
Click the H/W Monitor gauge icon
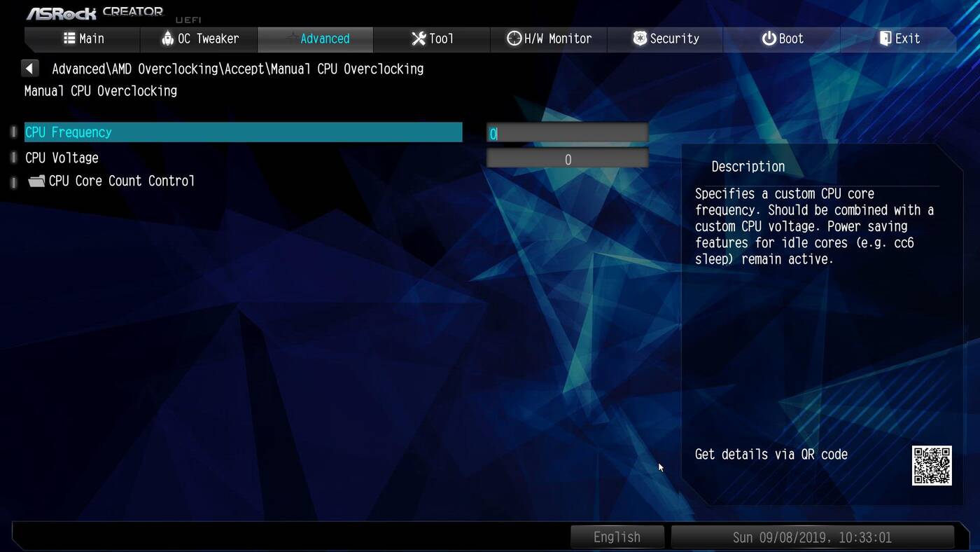(x=514, y=39)
